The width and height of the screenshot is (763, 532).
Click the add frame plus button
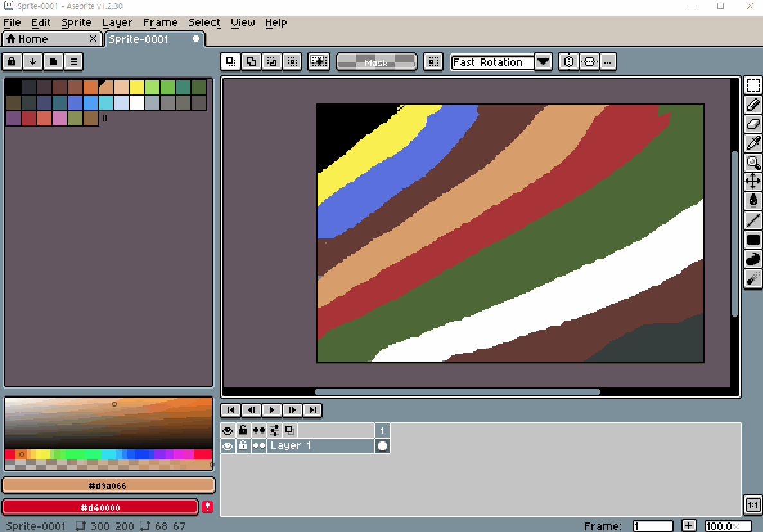[x=688, y=526]
